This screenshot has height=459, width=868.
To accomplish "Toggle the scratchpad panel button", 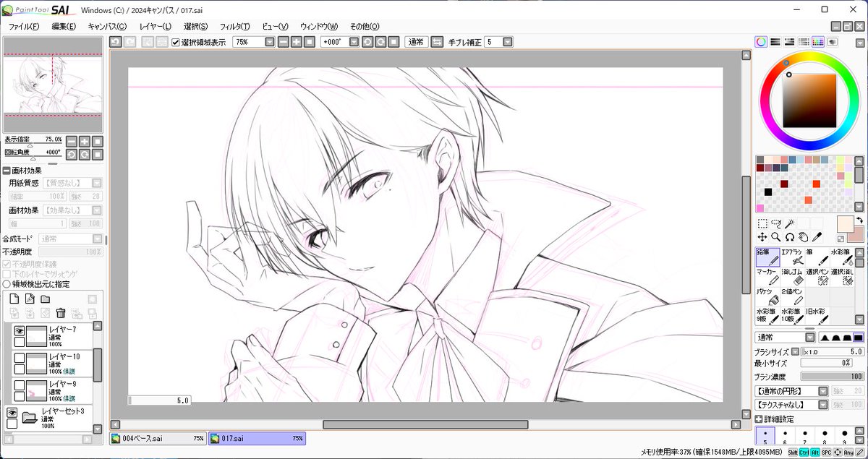I will (x=833, y=42).
